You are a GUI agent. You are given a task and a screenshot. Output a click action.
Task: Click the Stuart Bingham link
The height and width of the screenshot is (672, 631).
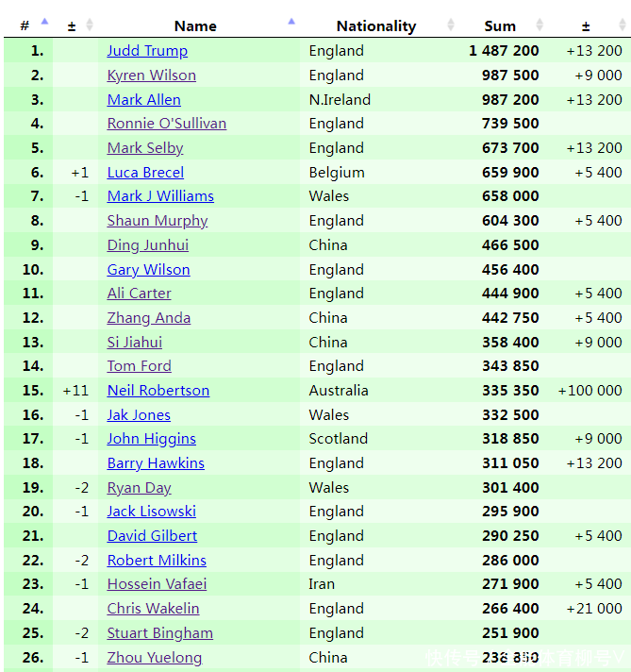(x=159, y=633)
